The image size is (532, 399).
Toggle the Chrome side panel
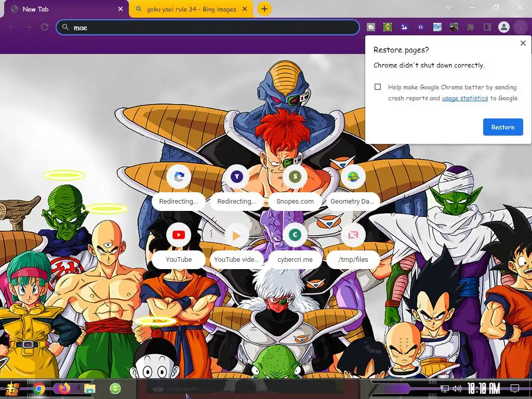point(487,27)
